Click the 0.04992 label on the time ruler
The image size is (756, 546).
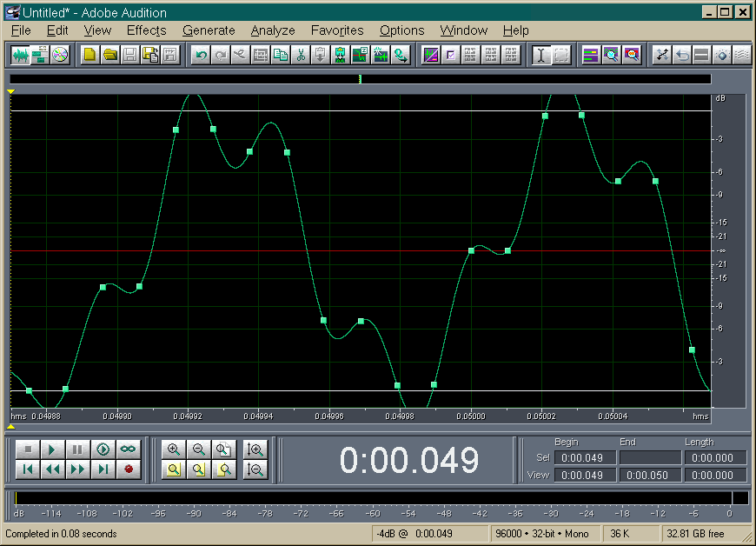pos(188,416)
